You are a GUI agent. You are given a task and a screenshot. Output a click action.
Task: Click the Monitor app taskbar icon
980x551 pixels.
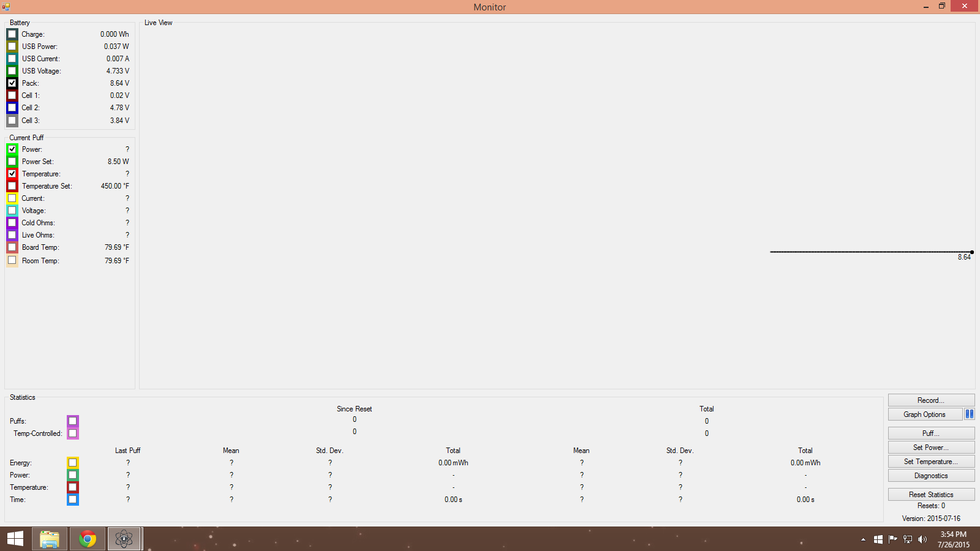tap(124, 539)
